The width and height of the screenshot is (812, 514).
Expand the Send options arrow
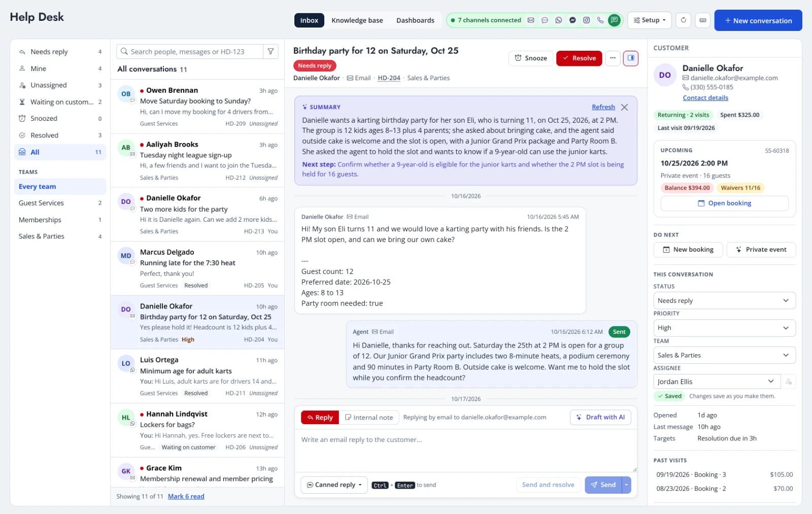627,485
